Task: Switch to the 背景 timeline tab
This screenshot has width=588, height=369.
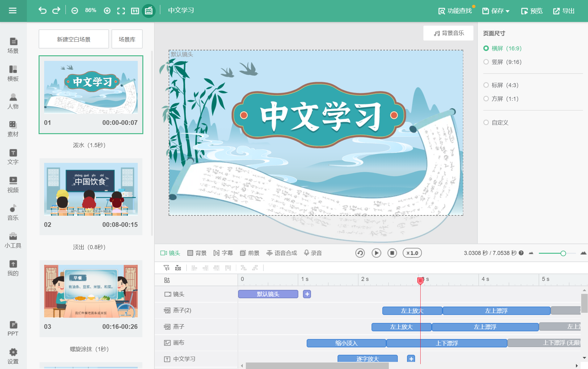Action: (197, 253)
